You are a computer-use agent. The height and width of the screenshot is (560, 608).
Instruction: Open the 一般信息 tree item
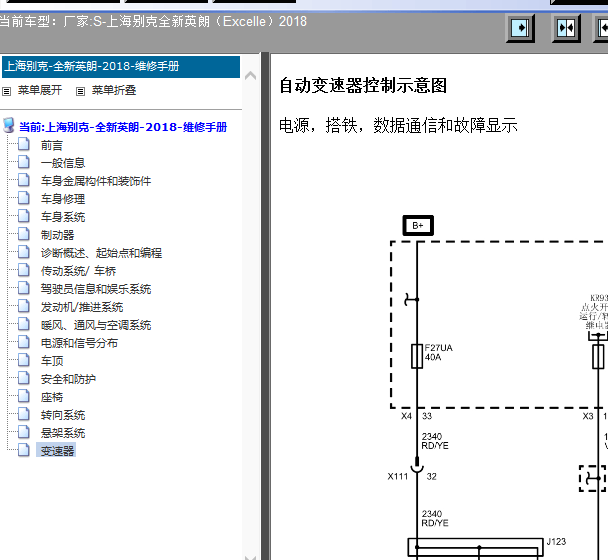(63, 163)
